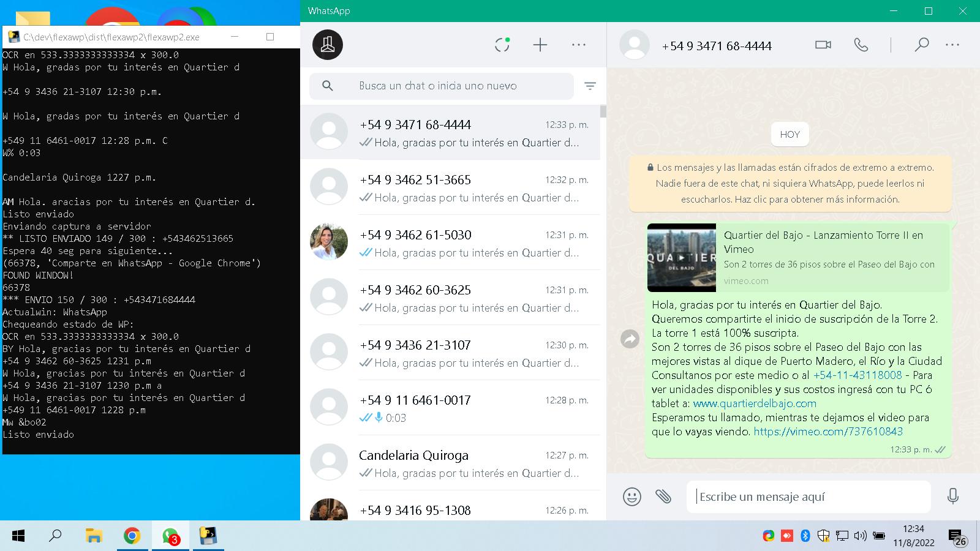Viewport: 980px width, 551px height.
Task: Open taskbar search magnifier
Action: (55, 536)
